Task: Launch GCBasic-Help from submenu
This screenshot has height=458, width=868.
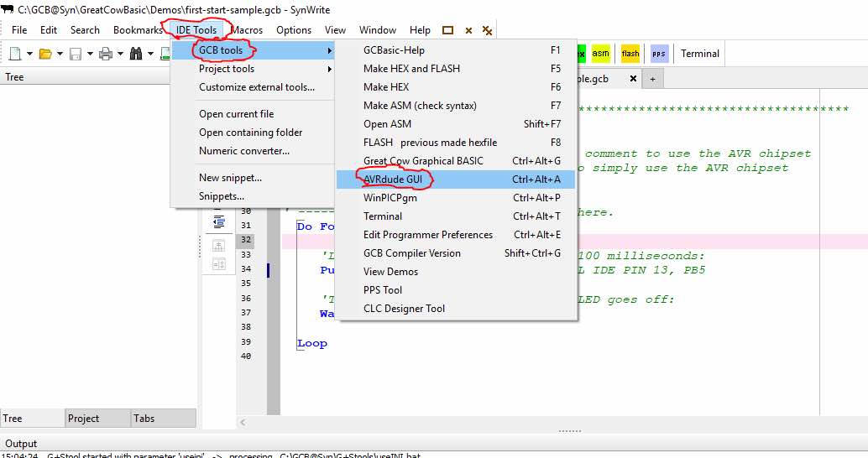Action: pos(456,50)
